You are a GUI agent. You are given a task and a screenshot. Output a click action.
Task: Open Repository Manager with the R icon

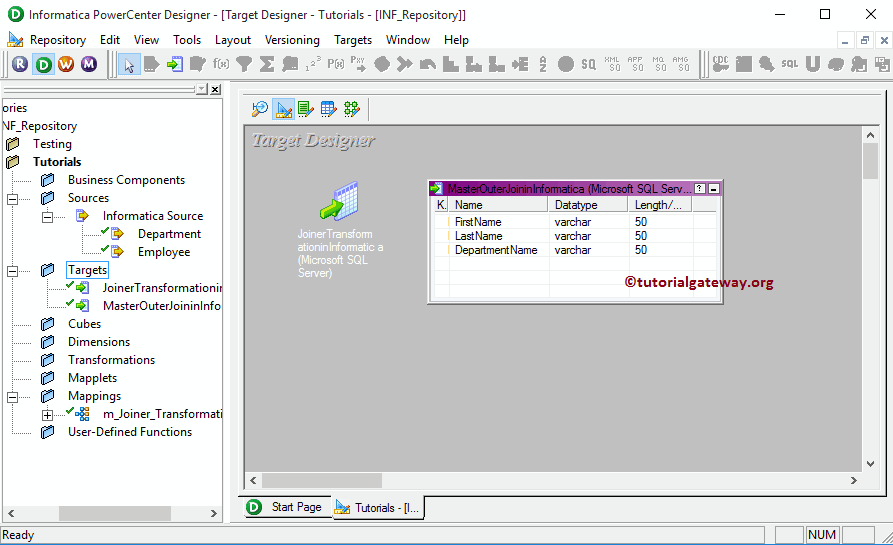point(20,64)
